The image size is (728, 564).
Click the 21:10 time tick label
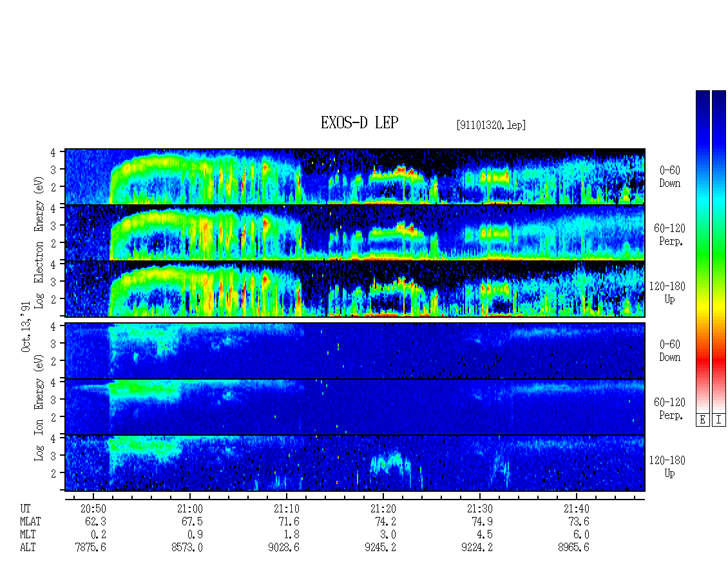287,509
